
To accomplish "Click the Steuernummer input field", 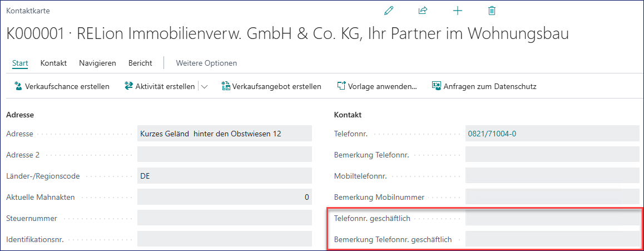I will pyautogui.click(x=224, y=218).
